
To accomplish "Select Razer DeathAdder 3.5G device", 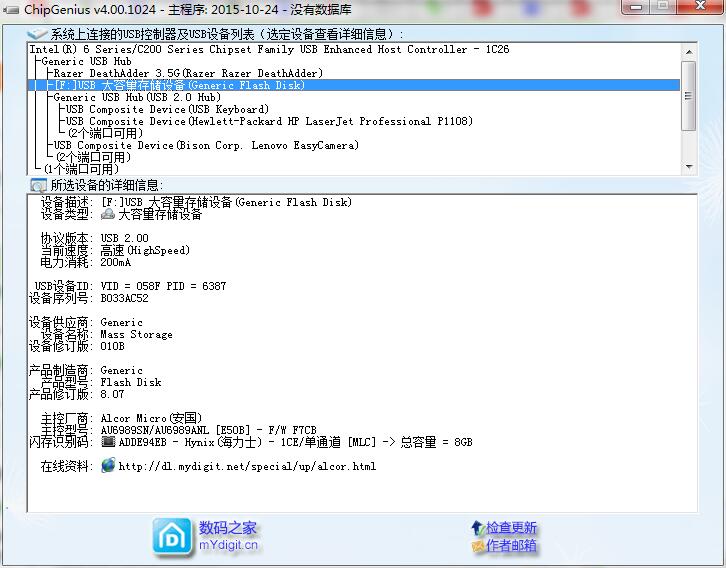I will 188,73.
